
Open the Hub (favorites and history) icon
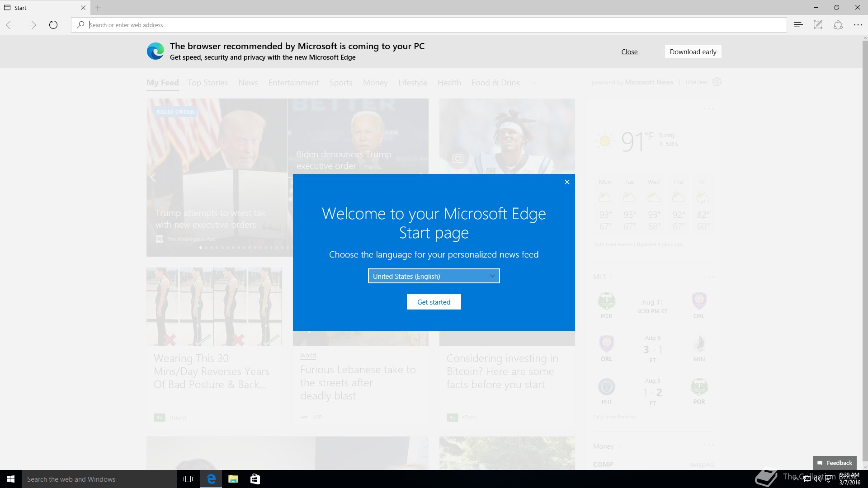click(x=798, y=25)
